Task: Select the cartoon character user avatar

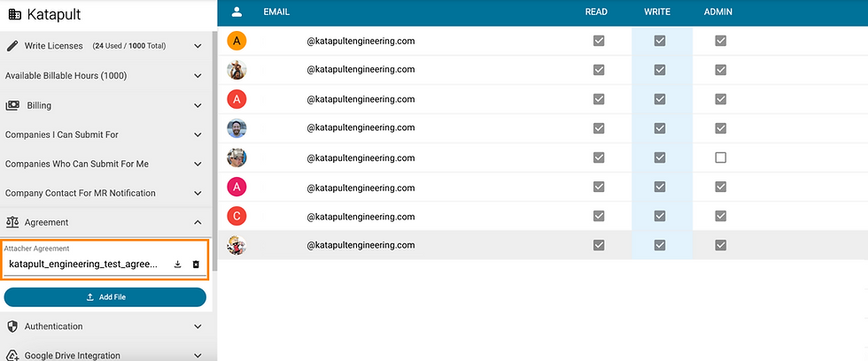Action: coord(237,245)
